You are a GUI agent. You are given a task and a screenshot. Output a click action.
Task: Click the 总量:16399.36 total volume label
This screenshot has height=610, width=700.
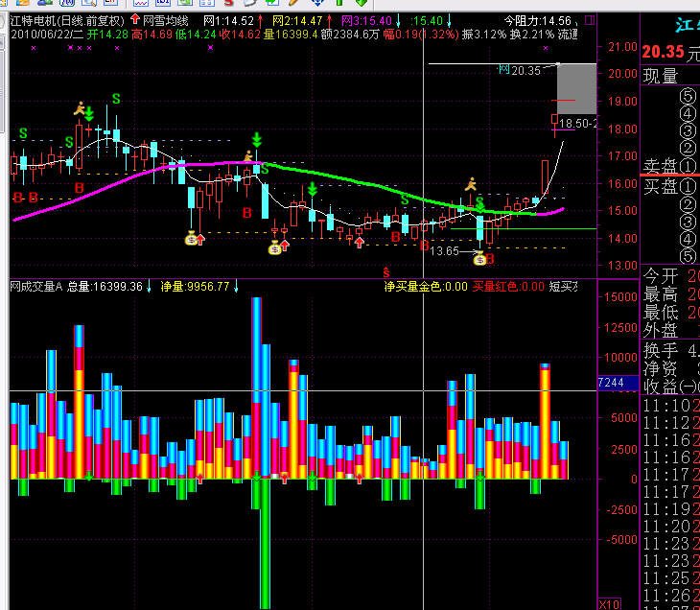105,286
